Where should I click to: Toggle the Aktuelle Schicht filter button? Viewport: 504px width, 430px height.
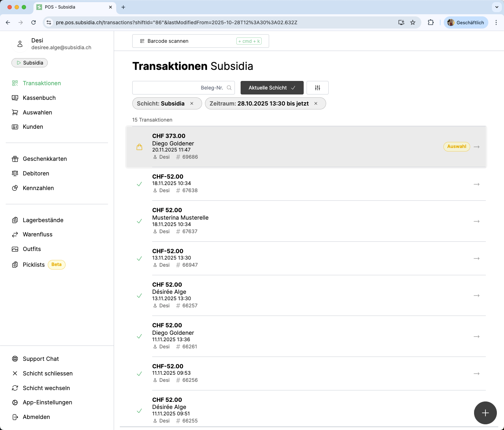pos(272,87)
